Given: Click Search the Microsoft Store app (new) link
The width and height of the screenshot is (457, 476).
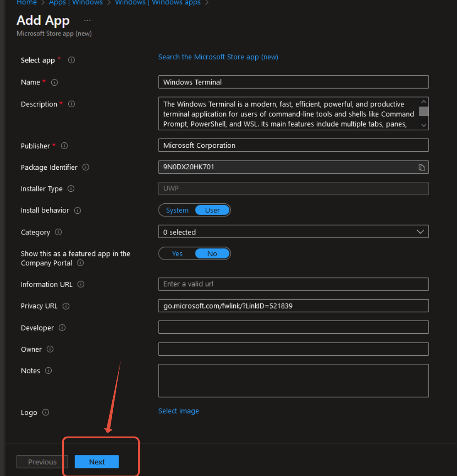Looking at the screenshot, I should tap(218, 57).
